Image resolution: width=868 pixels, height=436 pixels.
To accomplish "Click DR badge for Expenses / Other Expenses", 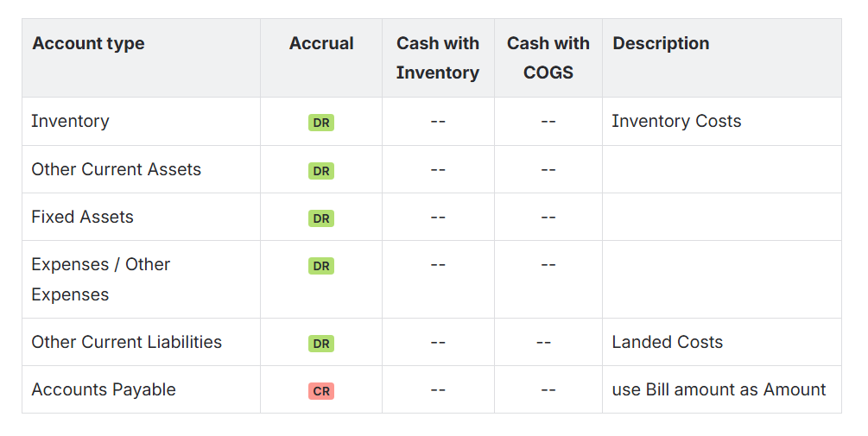I will click(x=321, y=266).
